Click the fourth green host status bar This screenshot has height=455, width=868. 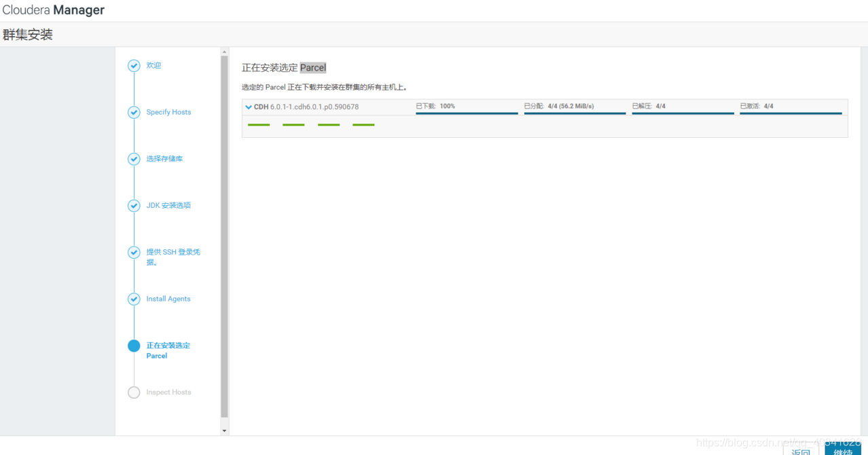[x=363, y=125]
